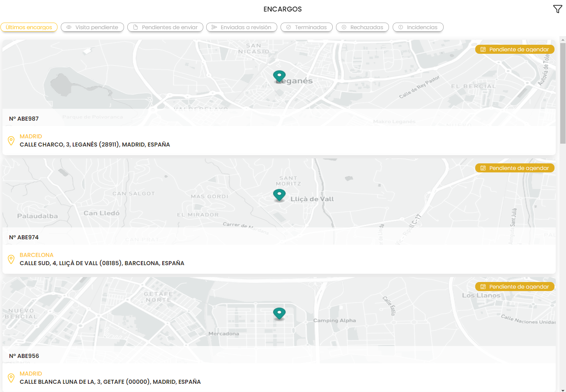
Task: Filter by Rechazadas
Action: click(362, 27)
